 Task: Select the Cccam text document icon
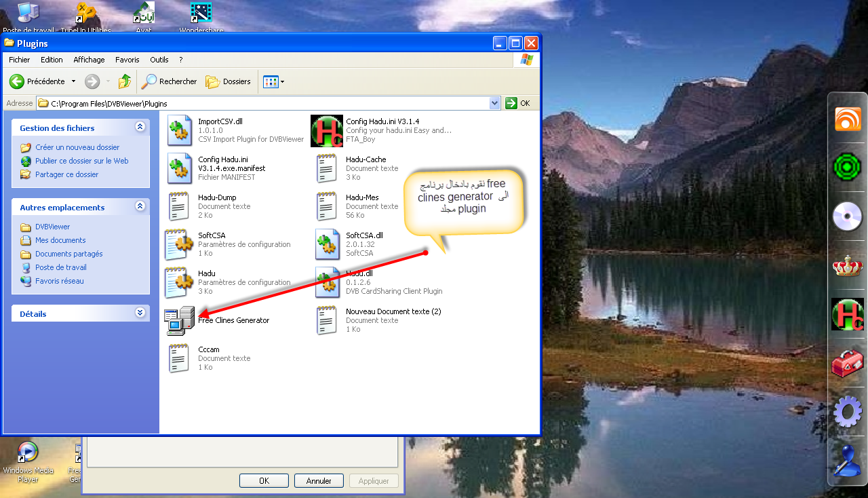click(x=179, y=358)
